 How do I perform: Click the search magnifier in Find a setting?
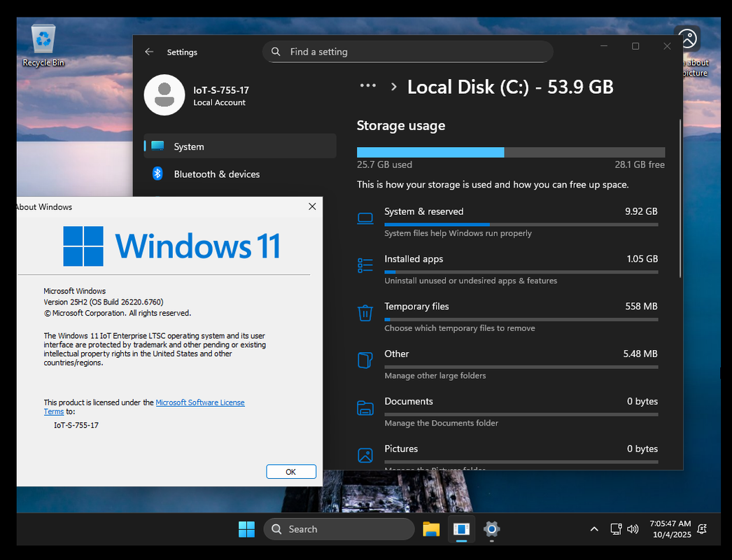coord(276,52)
